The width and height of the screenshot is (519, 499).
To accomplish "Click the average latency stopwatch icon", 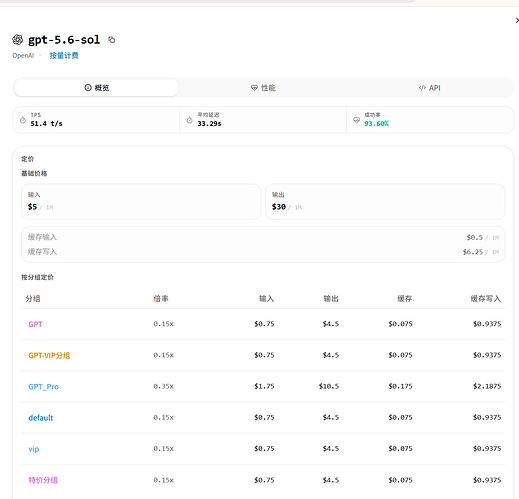I will click(x=189, y=120).
